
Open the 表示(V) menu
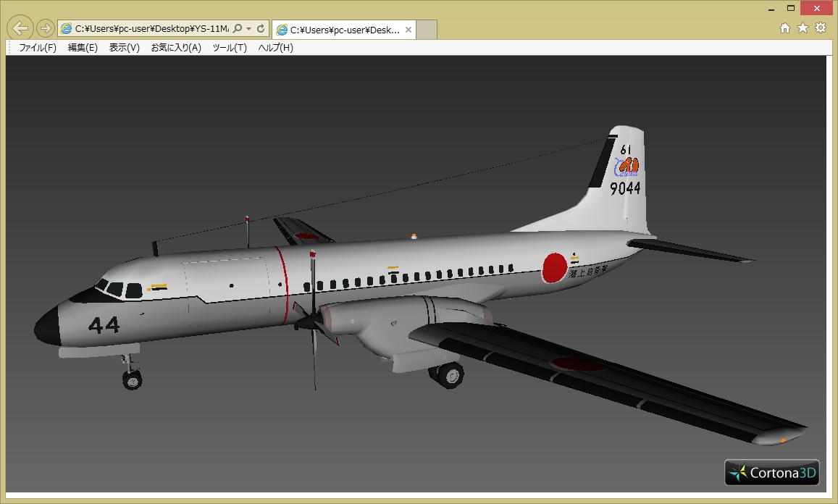[x=124, y=48]
